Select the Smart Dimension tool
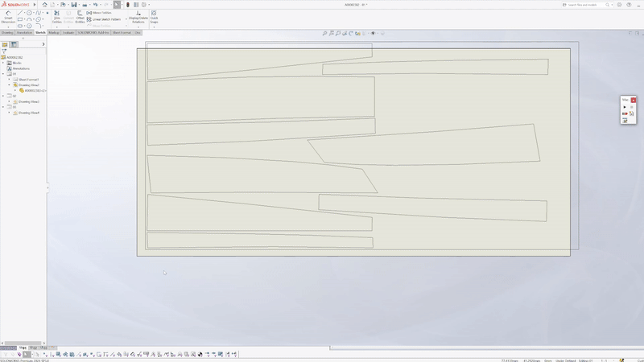 click(8, 17)
